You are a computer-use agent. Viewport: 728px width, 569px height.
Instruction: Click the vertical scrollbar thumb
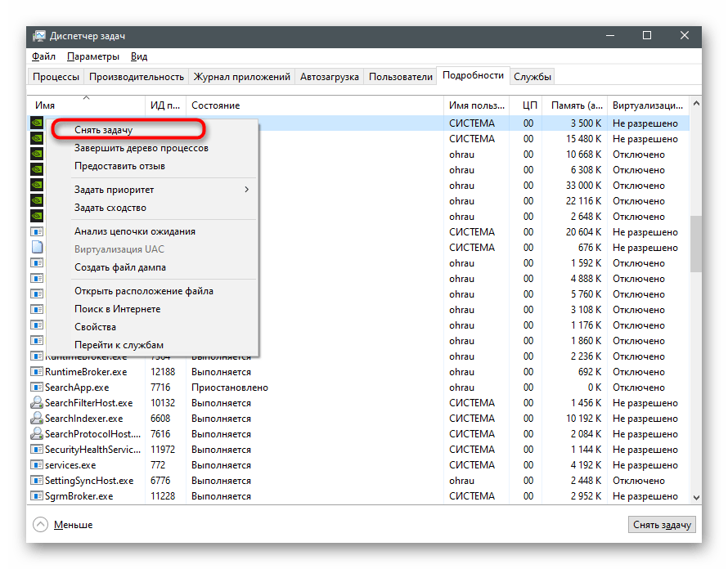point(696,244)
